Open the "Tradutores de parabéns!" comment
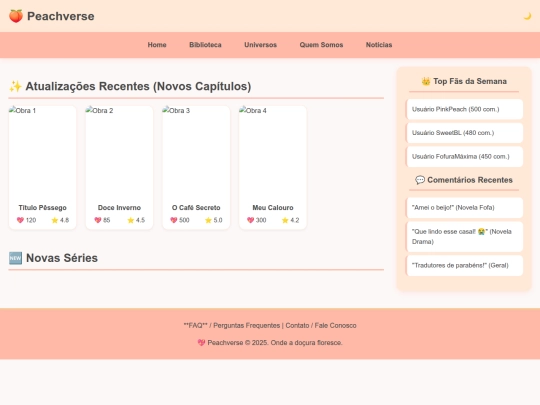 [x=464, y=266]
